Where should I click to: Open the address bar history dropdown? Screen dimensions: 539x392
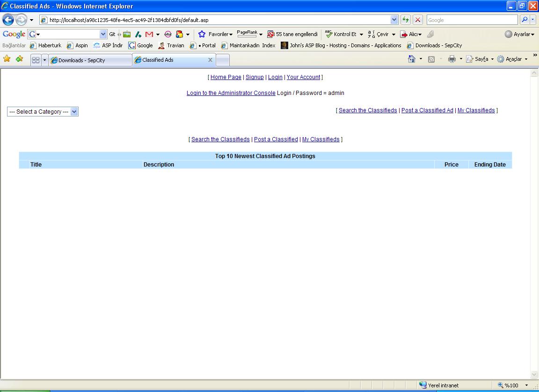click(394, 20)
